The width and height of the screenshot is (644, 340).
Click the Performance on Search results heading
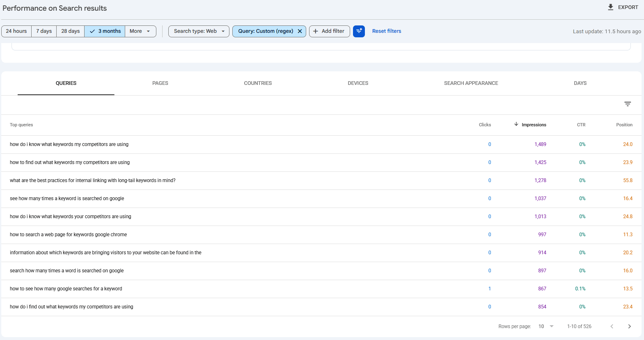click(x=55, y=8)
